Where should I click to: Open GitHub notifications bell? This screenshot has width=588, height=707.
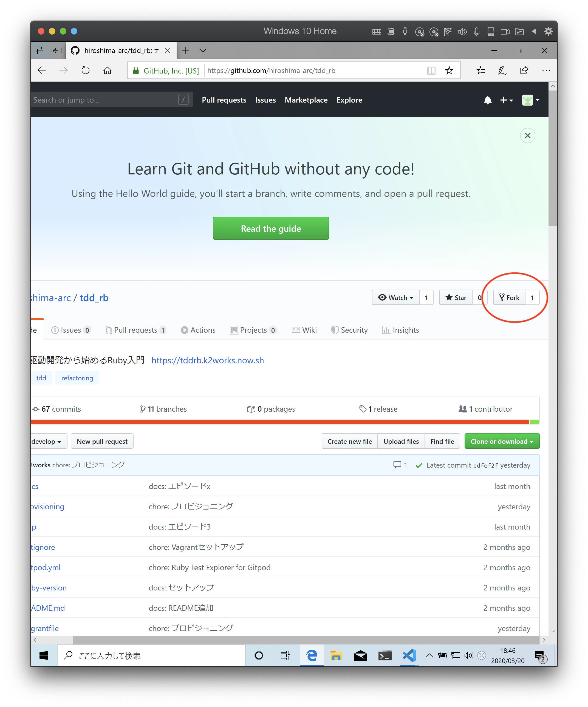coord(487,100)
